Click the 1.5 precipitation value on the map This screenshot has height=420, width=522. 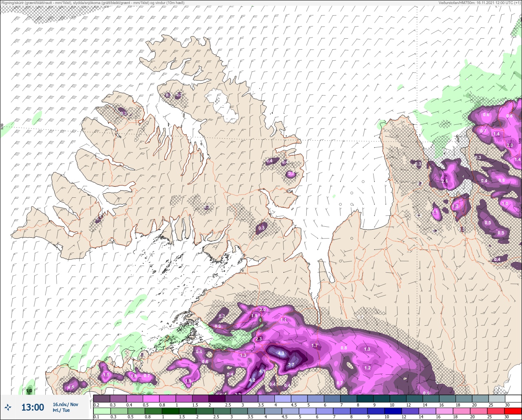(x=106, y=375)
